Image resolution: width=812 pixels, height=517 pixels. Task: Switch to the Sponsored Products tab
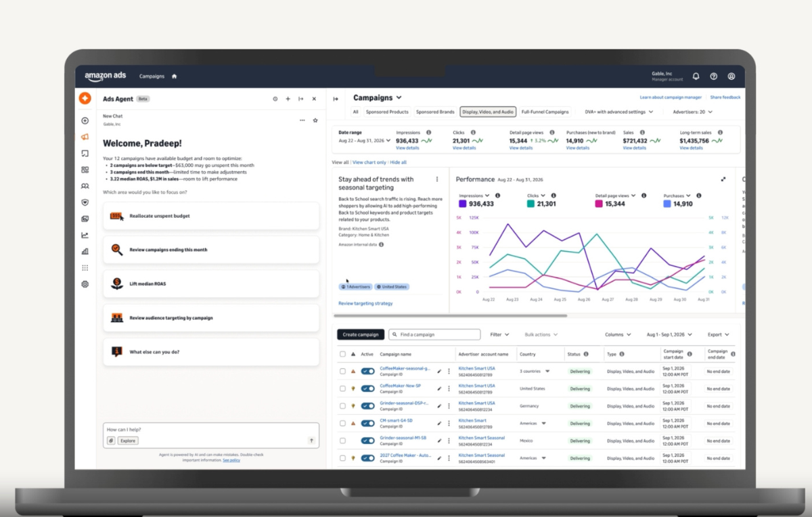pos(387,112)
